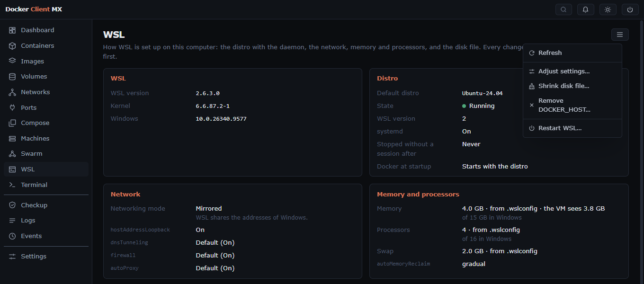Select "Adjust settings..." in the actions menu

click(572, 71)
